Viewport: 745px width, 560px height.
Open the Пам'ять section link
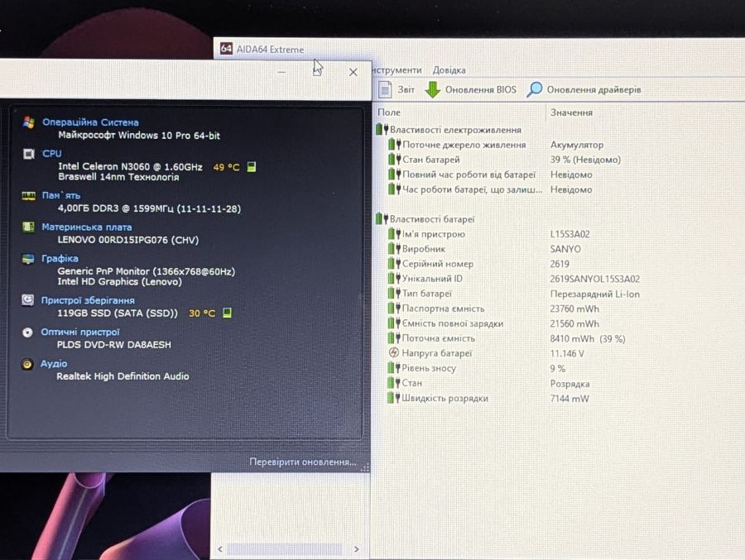[x=60, y=195]
